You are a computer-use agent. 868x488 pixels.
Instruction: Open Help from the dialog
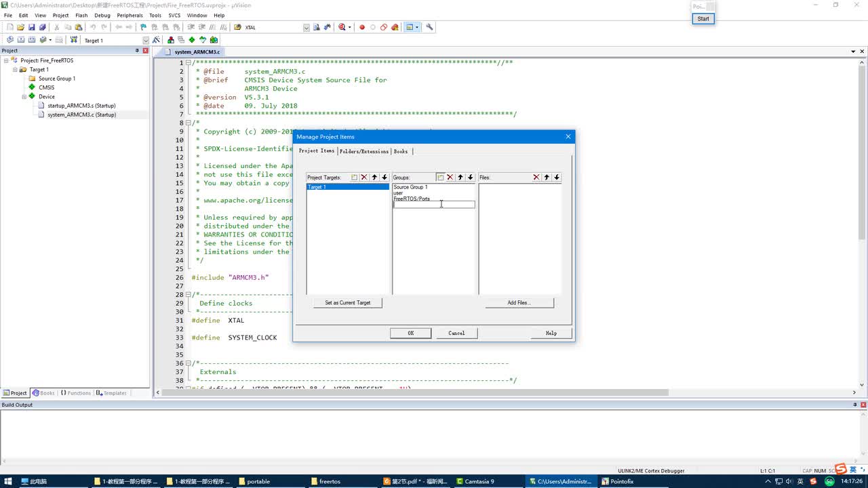click(551, 333)
